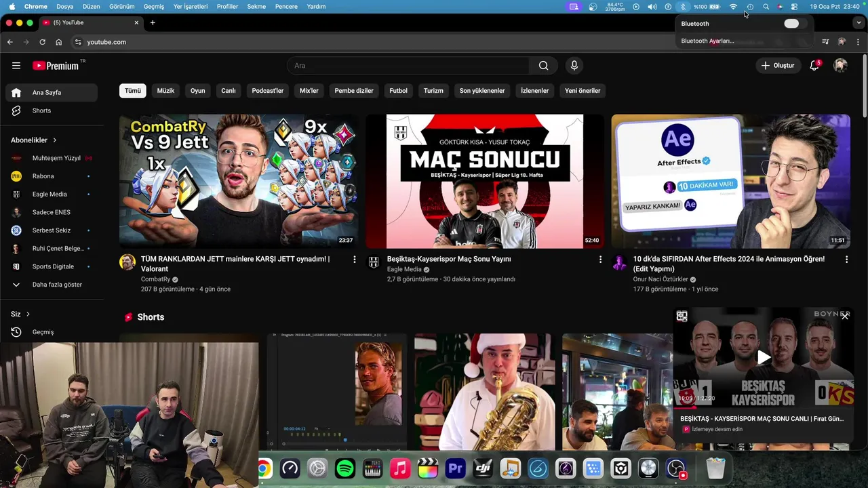The image size is (868, 488).
Task: Click the Bluetooth icon in the menu bar
Action: click(x=683, y=7)
